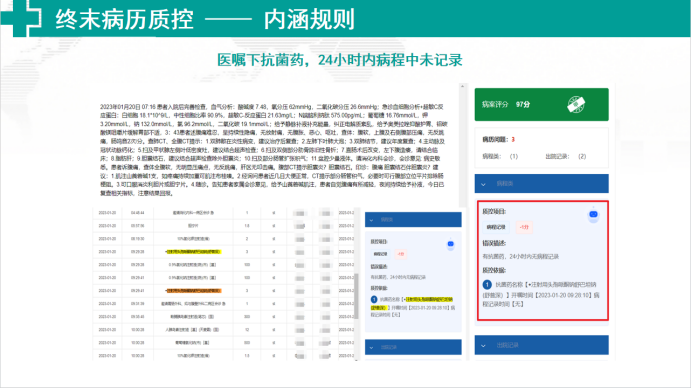Collapse the middle panel's top blue header
This screenshot has width=691, height=388.
point(413,220)
